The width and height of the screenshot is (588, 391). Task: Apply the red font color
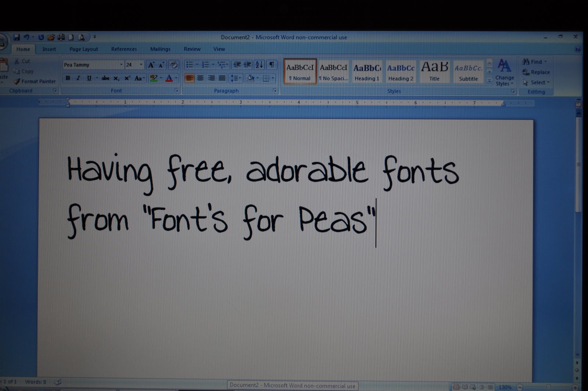169,78
